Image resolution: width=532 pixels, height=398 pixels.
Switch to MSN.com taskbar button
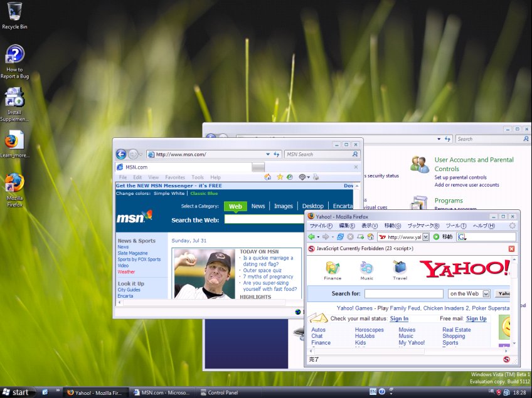pyautogui.click(x=162, y=392)
